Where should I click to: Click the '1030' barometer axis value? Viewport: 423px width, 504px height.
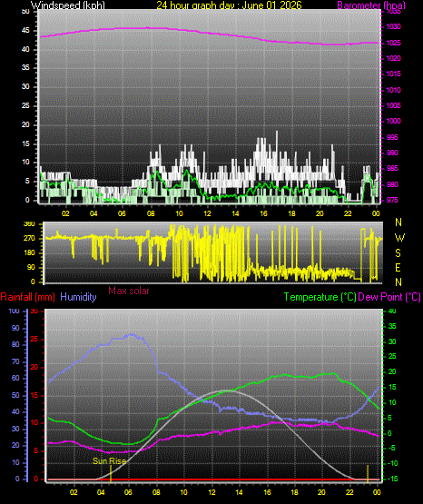393,26
